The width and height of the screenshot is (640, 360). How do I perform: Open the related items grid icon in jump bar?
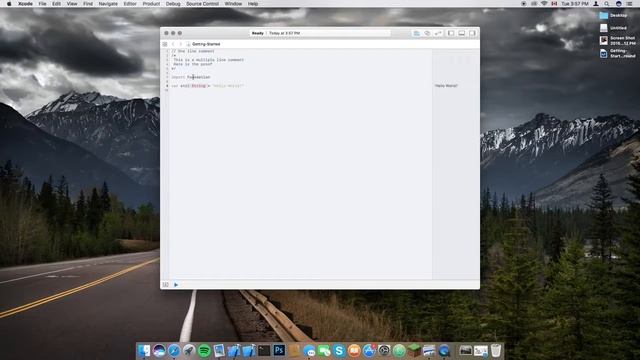point(165,44)
